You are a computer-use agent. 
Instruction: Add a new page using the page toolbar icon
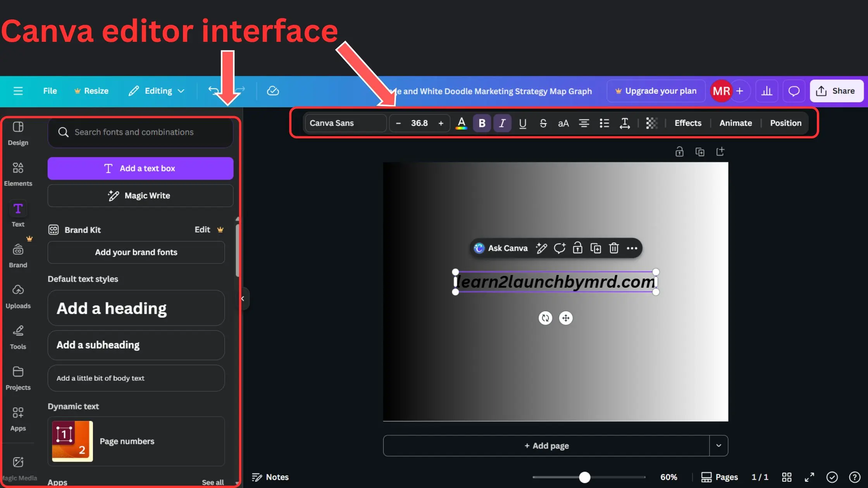tap(720, 151)
